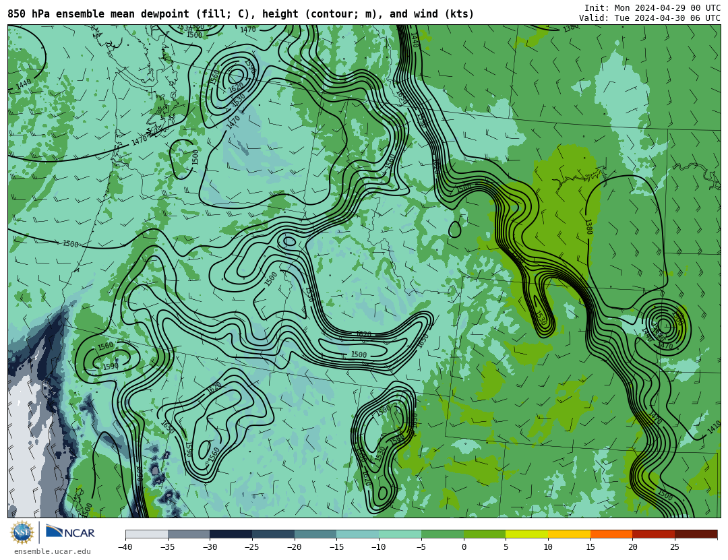Click the -15 colorbar tick label
Screen dimensions: 728x560
coord(336,547)
